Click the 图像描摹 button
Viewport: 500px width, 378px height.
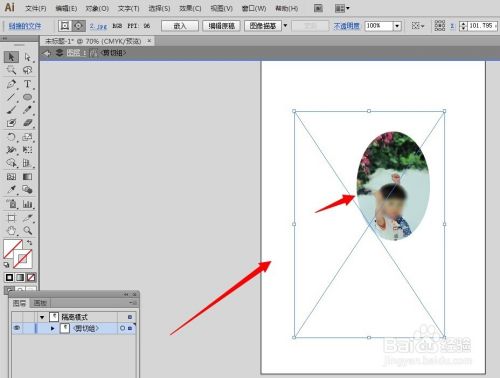[x=263, y=26]
